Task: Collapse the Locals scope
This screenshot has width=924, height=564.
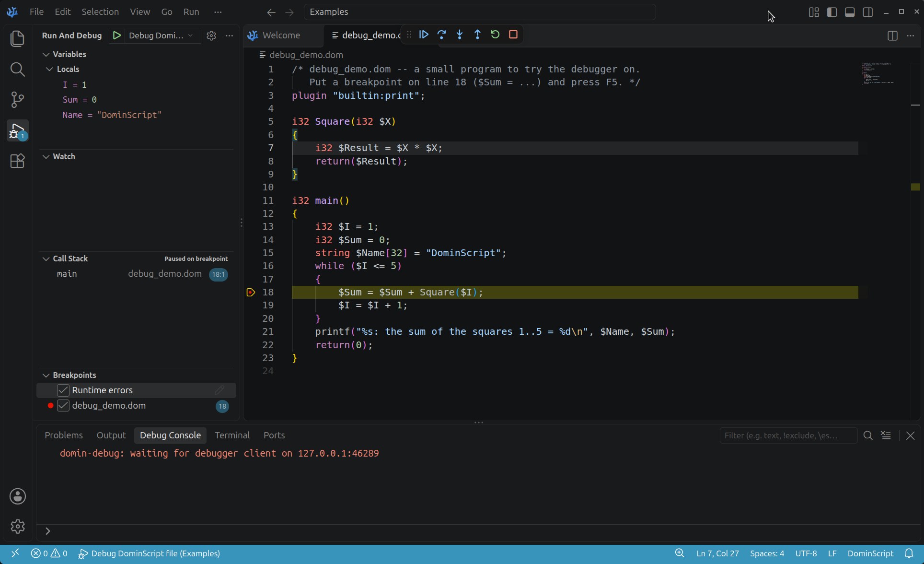Action: tap(49, 69)
